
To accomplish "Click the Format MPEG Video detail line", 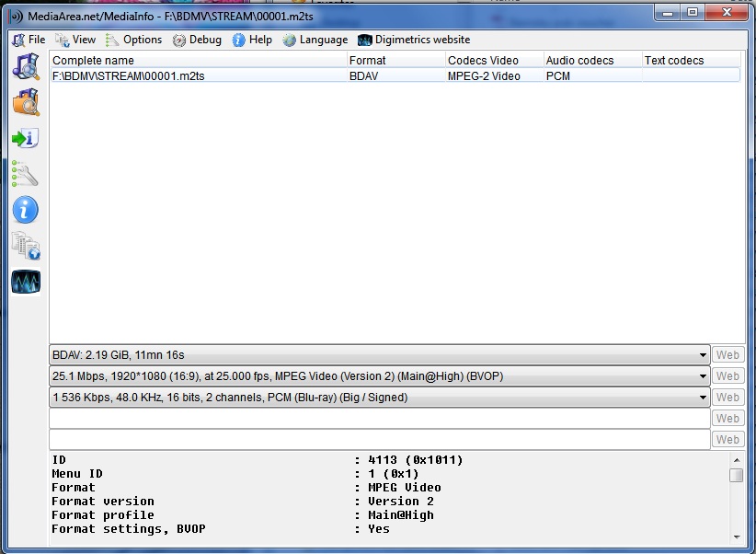I will 246,488.
